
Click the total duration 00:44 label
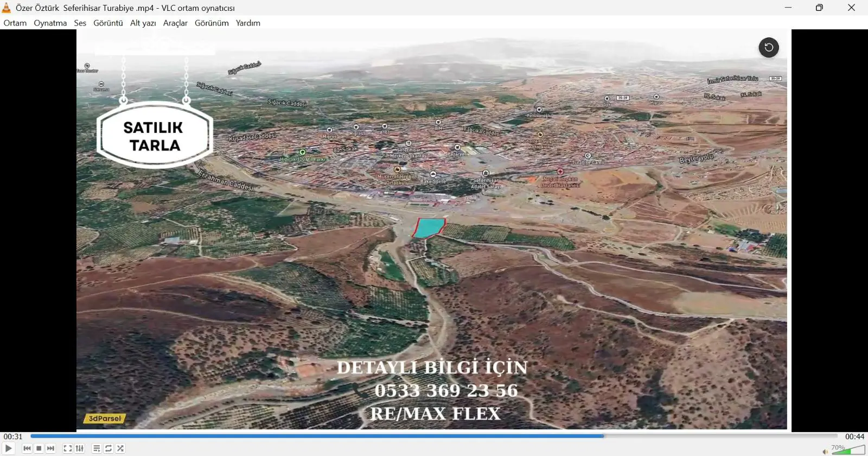pos(854,436)
